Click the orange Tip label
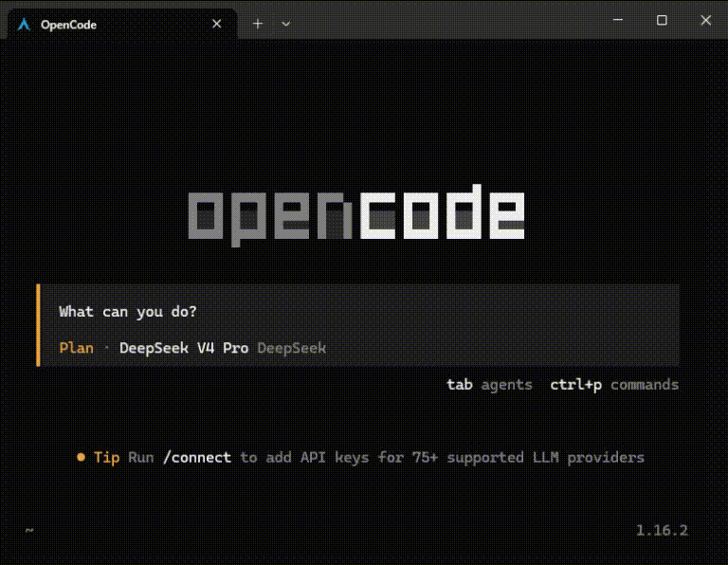This screenshot has width=728, height=565. tap(107, 457)
